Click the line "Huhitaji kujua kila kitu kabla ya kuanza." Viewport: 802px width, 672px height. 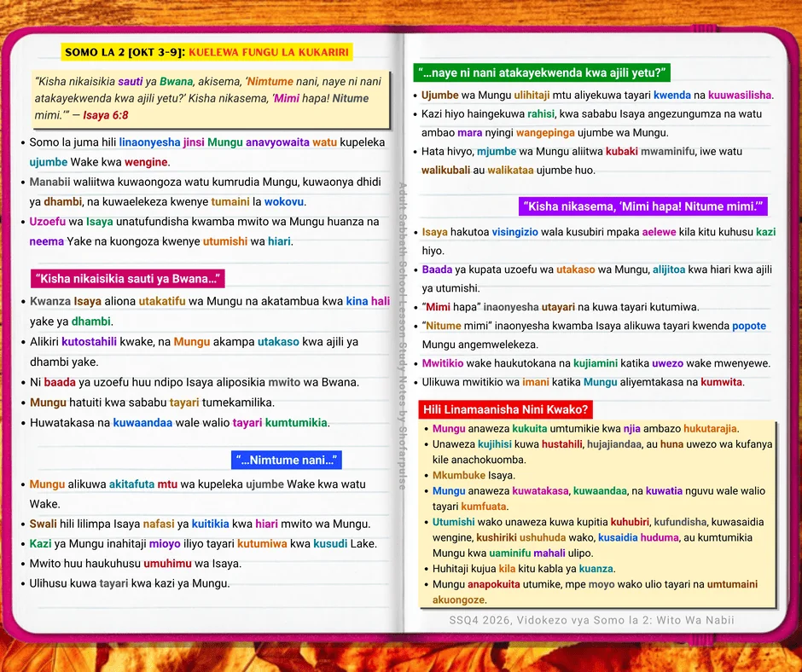(x=524, y=569)
